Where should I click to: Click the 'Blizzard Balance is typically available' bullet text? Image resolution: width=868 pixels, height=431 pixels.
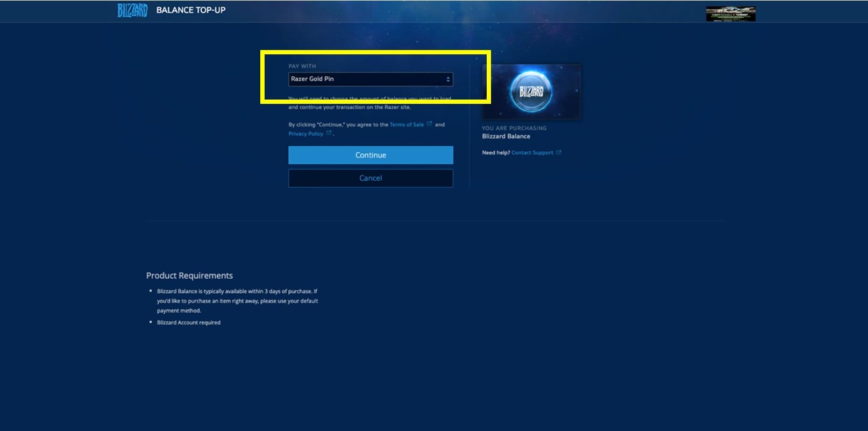coord(237,301)
